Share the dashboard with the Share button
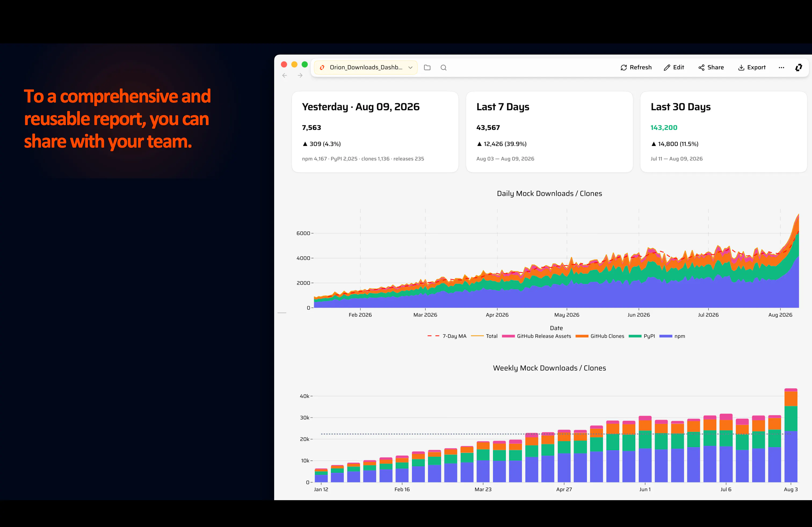 (711, 68)
